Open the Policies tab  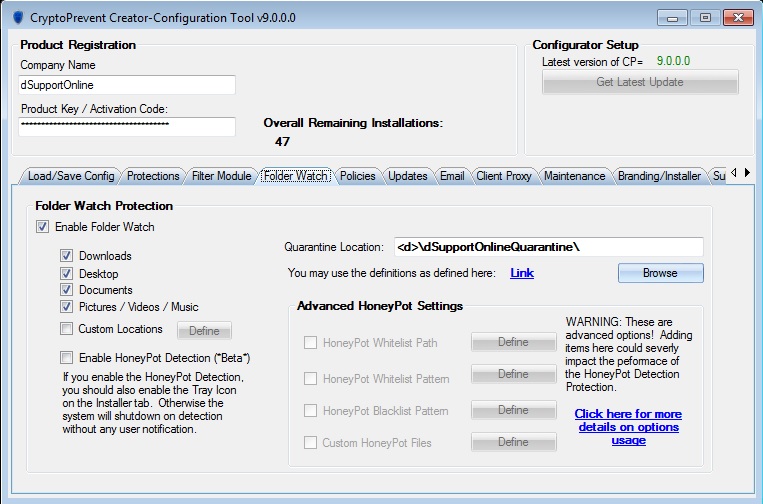358,176
